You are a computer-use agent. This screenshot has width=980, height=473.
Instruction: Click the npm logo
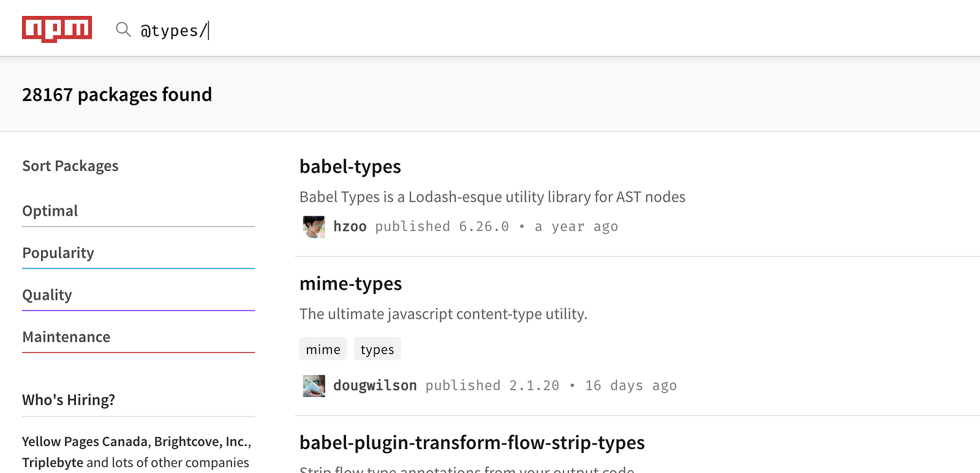[57, 29]
